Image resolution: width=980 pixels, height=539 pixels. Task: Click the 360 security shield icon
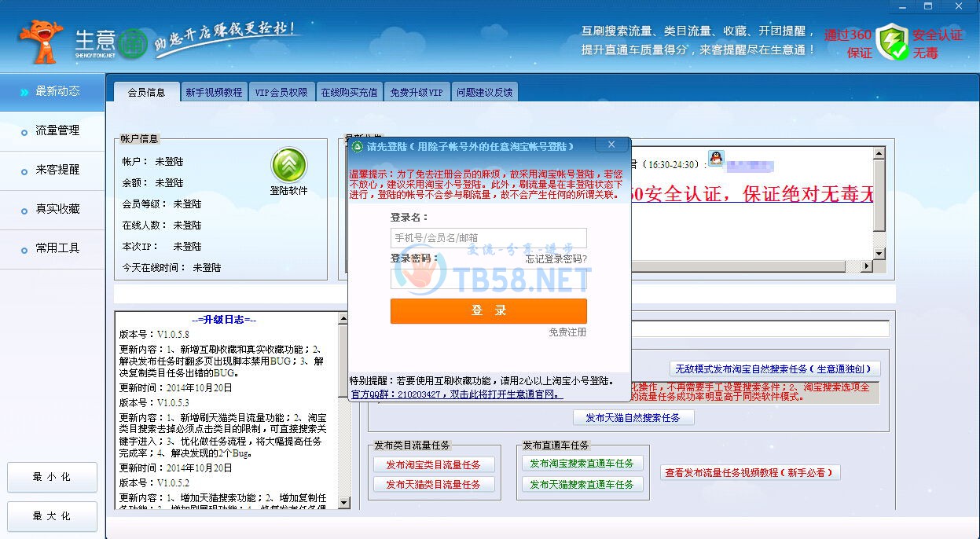(x=892, y=42)
